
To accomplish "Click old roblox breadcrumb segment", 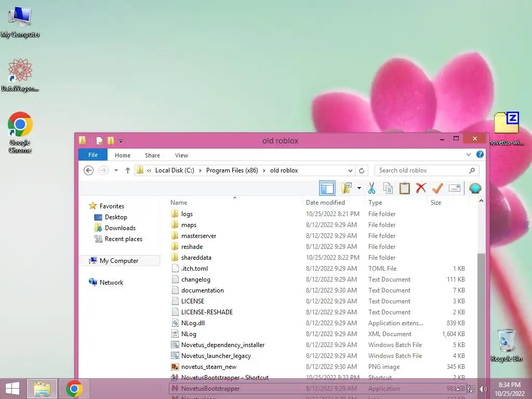I will point(284,170).
